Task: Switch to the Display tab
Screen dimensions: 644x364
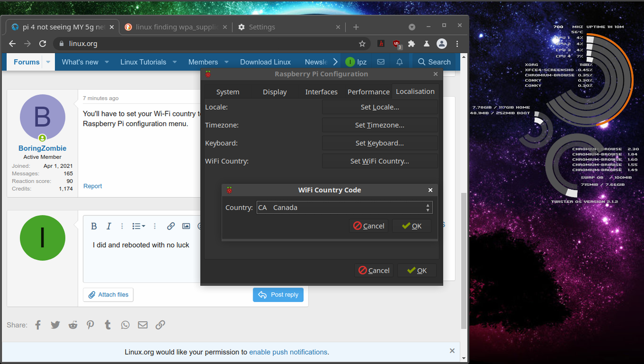Action: [275, 92]
